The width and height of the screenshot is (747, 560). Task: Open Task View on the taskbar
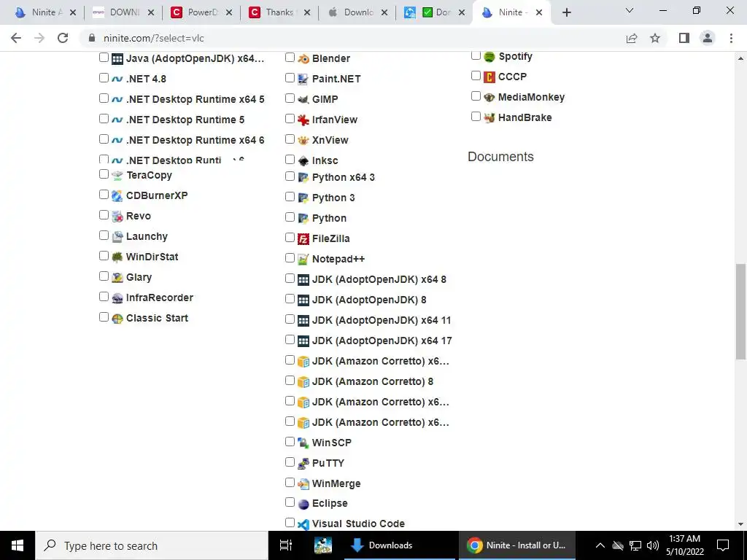coord(286,545)
